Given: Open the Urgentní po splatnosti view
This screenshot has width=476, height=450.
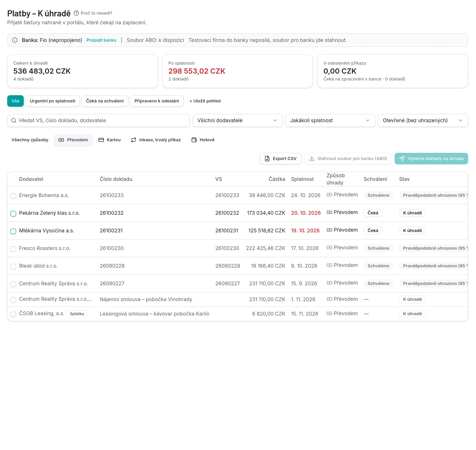Looking at the screenshot, I should pos(53,101).
